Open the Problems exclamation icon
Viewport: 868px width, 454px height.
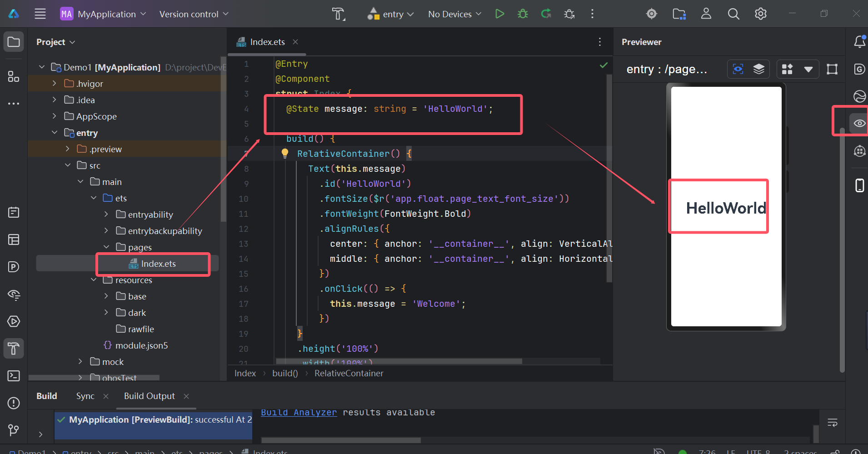[x=14, y=403]
